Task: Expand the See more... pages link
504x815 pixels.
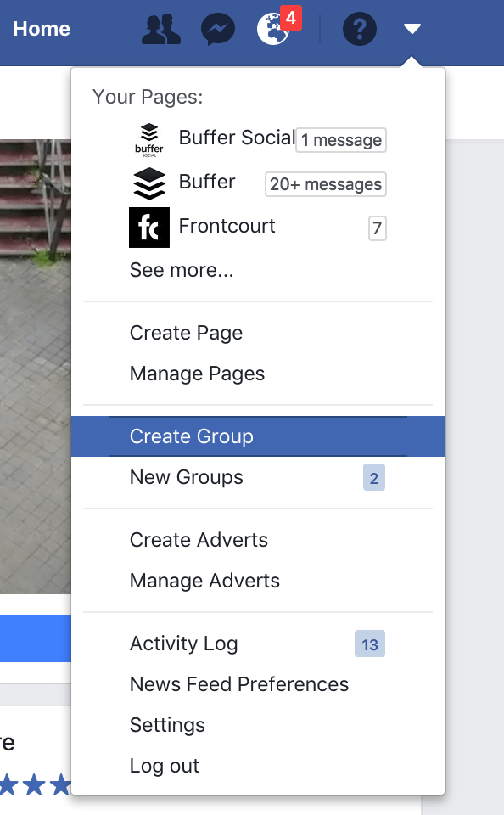Action: click(x=182, y=270)
